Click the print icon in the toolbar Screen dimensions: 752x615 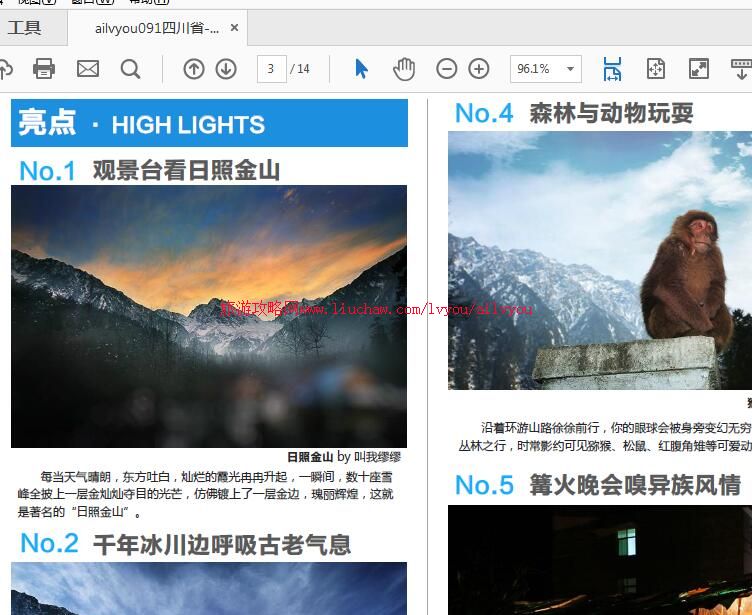click(44, 68)
